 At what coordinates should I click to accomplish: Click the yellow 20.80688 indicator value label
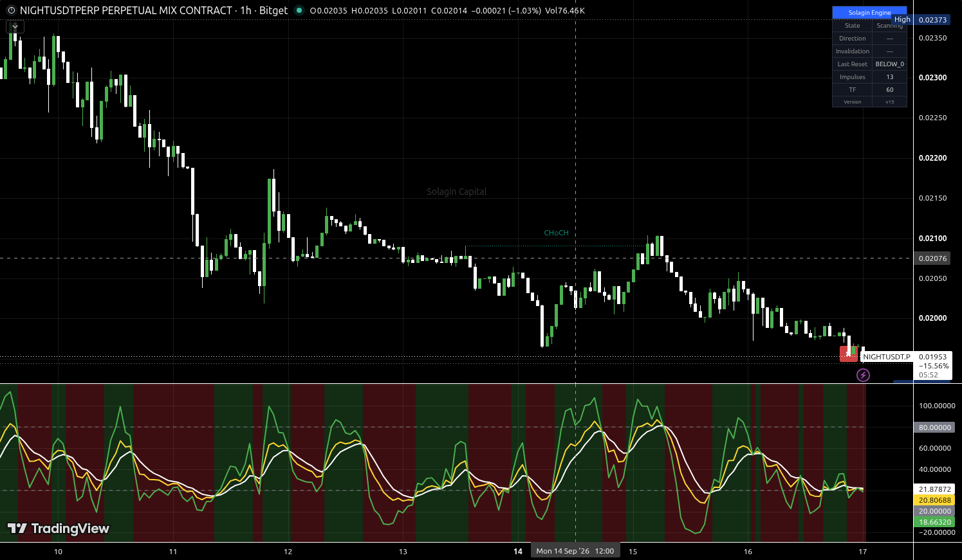[934, 500]
